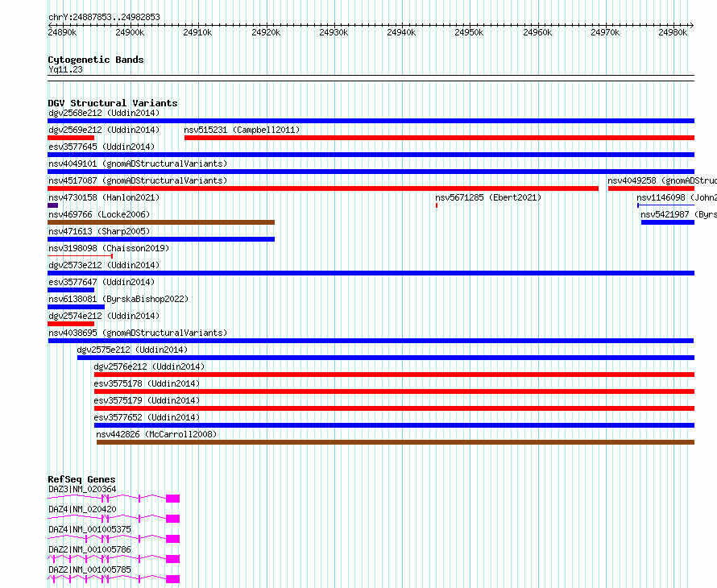Click DAZ2|NM_001005786 gene label
Screen dimensions: 717x588
click(x=89, y=549)
